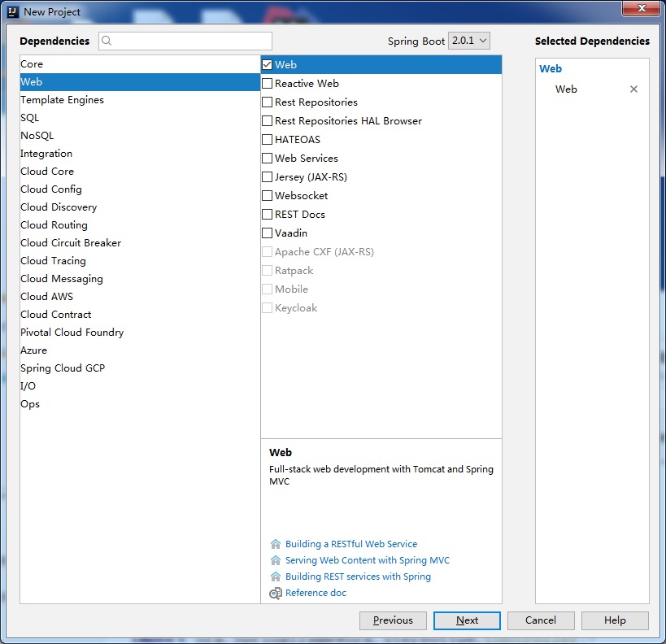Click the Previous button

[x=393, y=620]
